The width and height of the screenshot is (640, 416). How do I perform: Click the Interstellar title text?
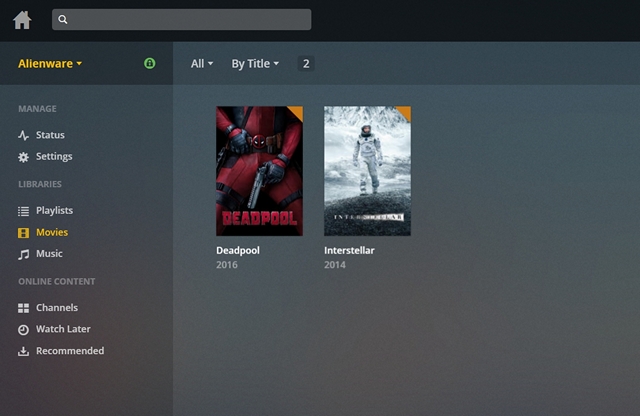[349, 250]
